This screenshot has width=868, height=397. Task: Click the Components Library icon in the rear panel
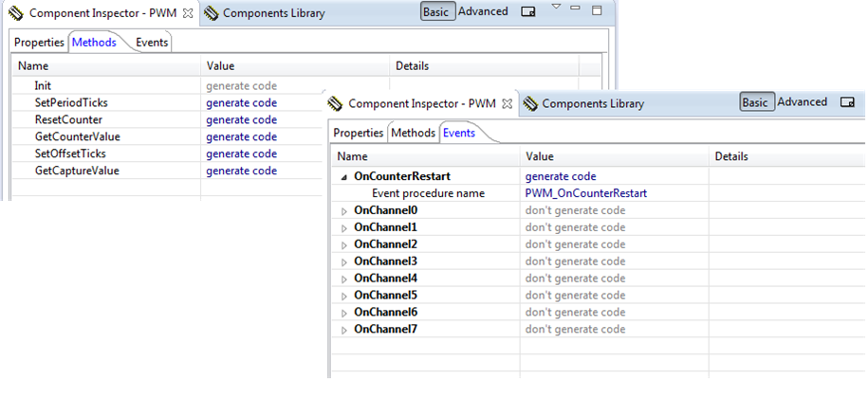click(211, 13)
